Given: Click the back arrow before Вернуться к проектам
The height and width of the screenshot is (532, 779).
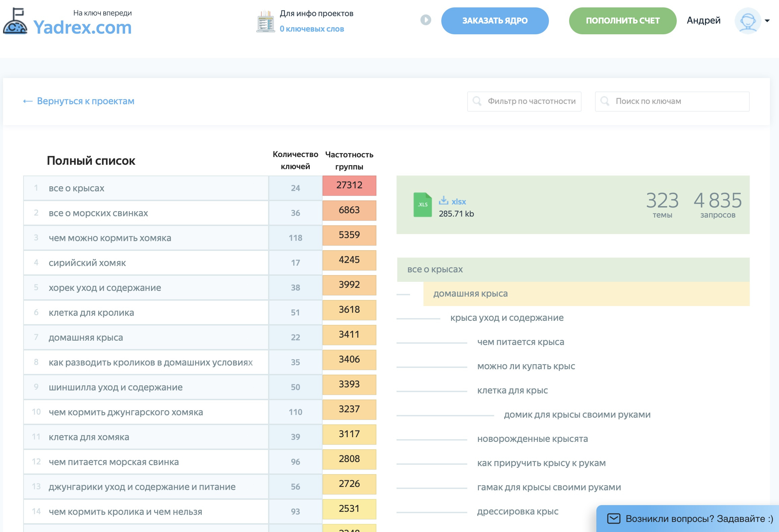Looking at the screenshot, I should coord(28,101).
